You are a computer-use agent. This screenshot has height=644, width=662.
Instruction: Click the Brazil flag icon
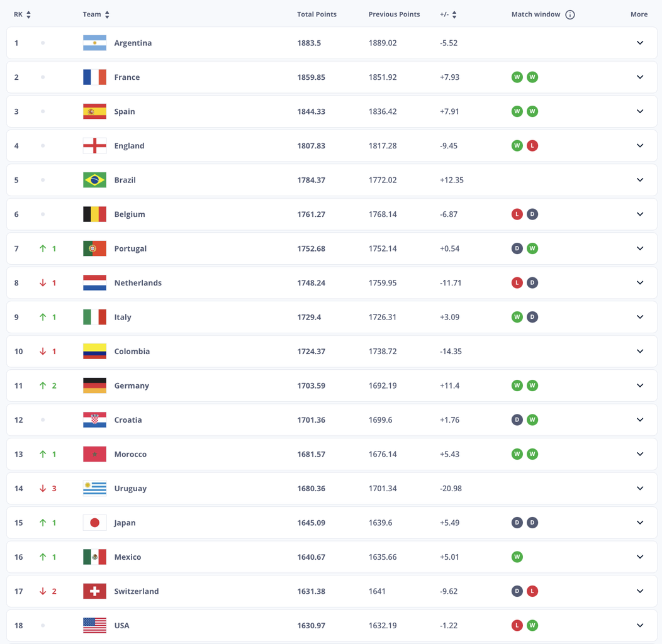[x=94, y=180]
